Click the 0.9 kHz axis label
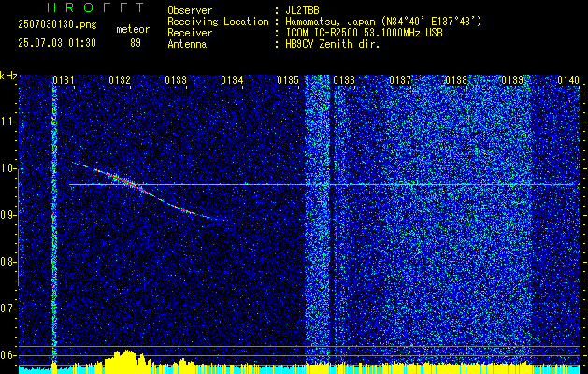 pos(7,215)
